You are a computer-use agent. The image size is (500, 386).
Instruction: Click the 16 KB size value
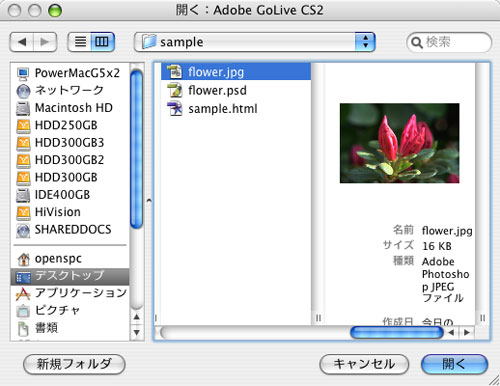(x=437, y=246)
